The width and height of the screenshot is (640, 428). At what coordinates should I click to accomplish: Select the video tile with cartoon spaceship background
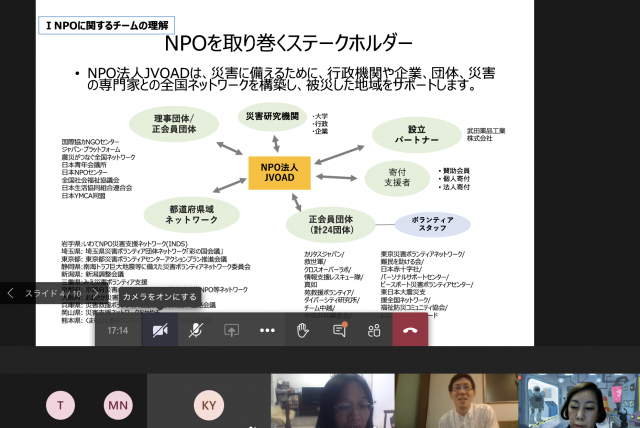coord(579,401)
